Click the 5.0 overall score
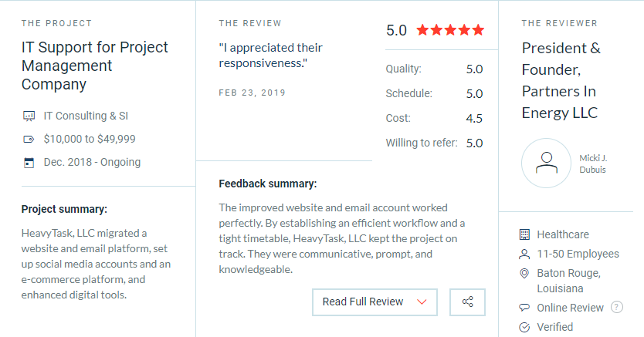Screen dimensions: 644x337 point(396,30)
